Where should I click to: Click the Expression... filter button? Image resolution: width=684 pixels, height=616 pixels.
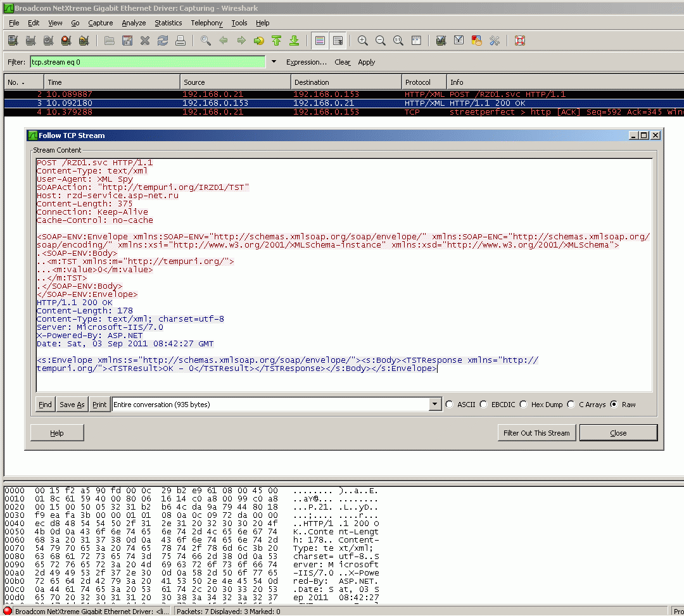[x=307, y=62]
